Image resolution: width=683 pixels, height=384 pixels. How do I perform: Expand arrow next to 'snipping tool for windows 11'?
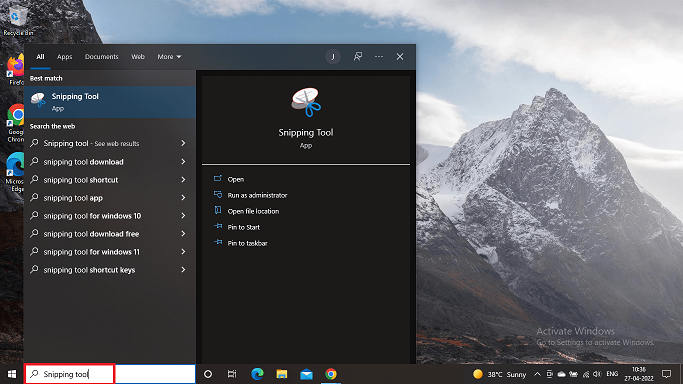183,252
